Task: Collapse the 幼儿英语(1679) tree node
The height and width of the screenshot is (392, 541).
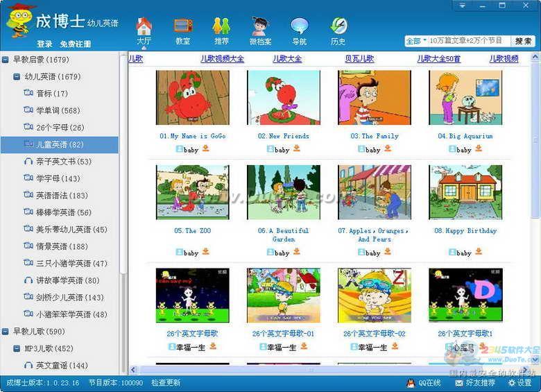Action: (16, 76)
